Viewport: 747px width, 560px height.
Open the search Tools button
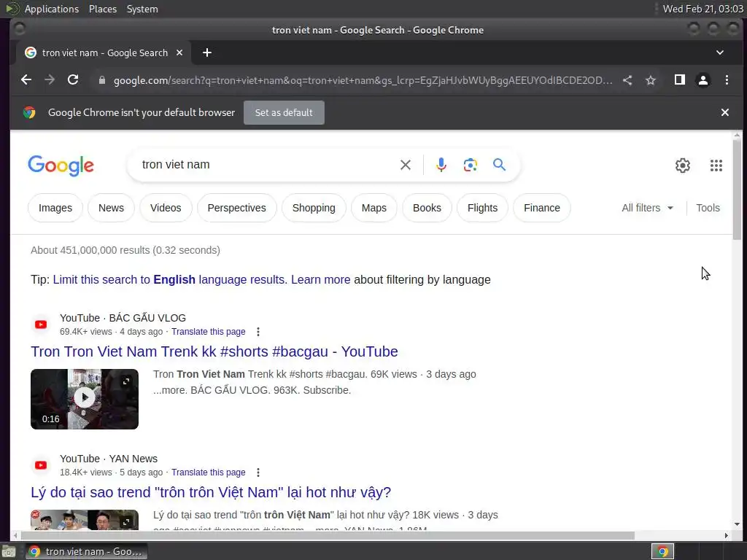tap(708, 208)
